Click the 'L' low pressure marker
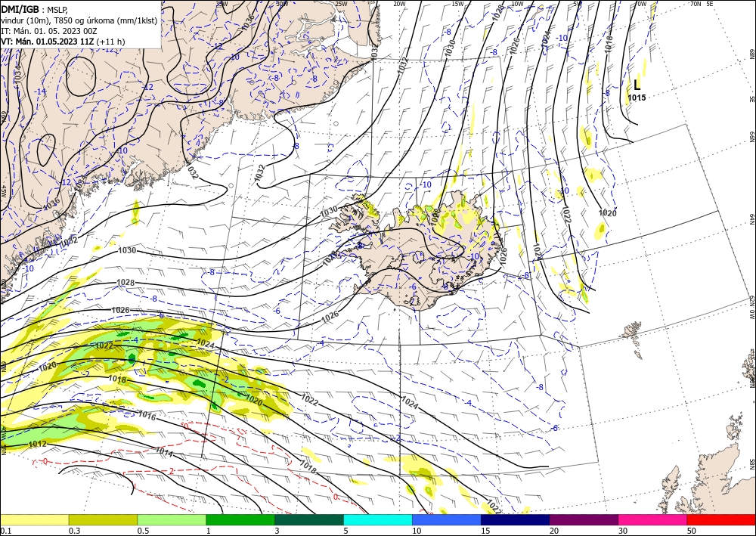756x536 pixels. (x=637, y=85)
